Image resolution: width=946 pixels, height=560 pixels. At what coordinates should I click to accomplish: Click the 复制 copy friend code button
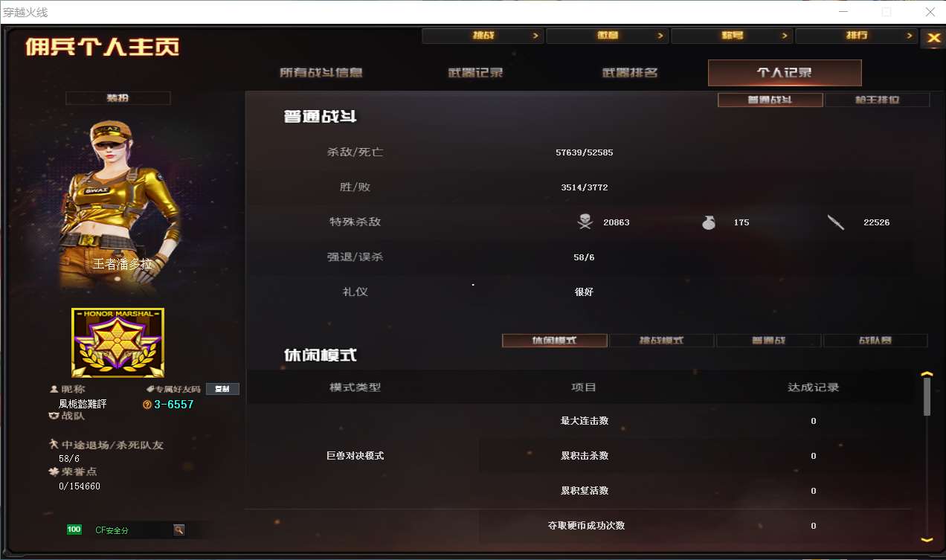pyautogui.click(x=222, y=389)
